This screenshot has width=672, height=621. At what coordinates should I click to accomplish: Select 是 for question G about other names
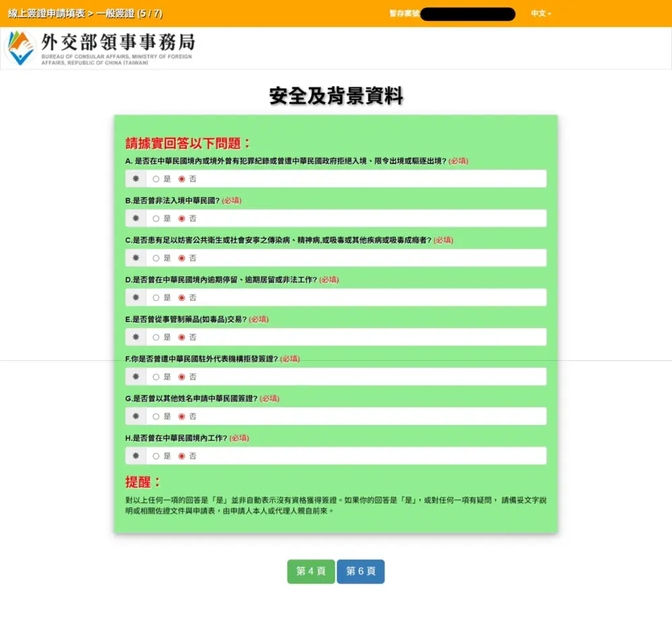[x=155, y=416]
